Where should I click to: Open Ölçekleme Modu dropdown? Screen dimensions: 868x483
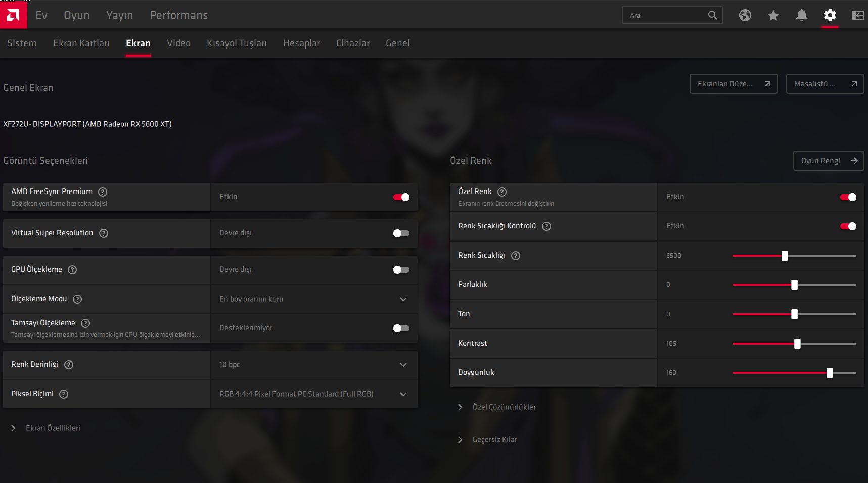(x=314, y=299)
